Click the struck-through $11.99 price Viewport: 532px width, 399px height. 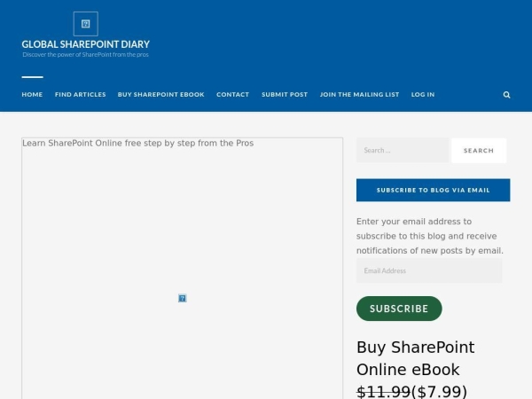(x=383, y=392)
